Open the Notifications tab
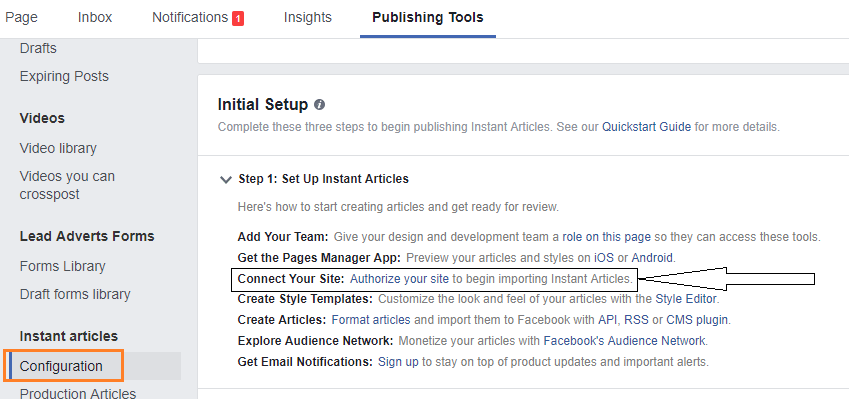Screen dimensions: 849x399 click(190, 17)
